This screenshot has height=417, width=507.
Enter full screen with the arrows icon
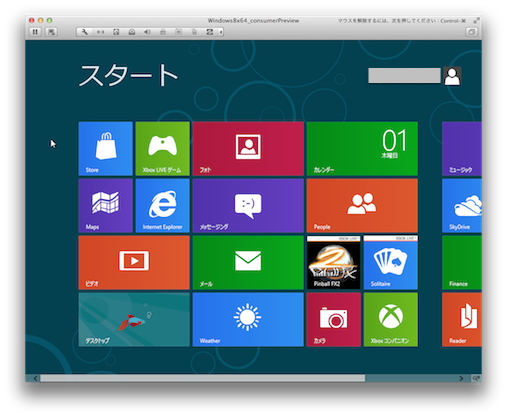tap(476, 21)
